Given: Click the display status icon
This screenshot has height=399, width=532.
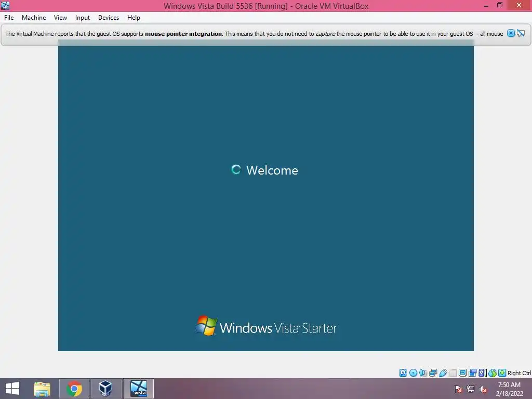Looking at the screenshot, I should 462,373.
